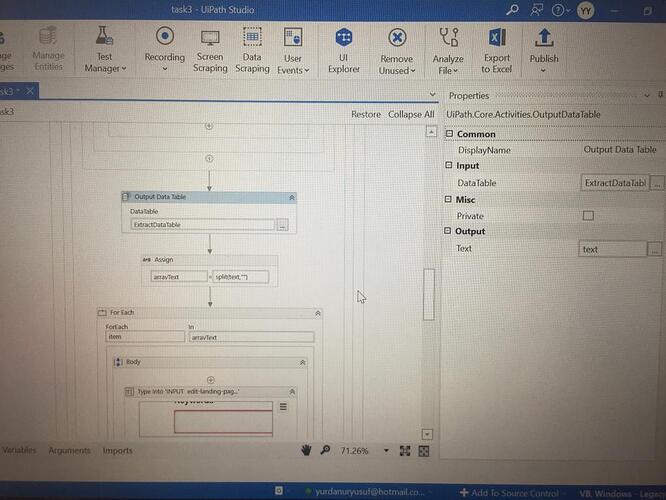Close the task3 tab
Image resolution: width=666 pixels, height=500 pixels.
pos(30,91)
